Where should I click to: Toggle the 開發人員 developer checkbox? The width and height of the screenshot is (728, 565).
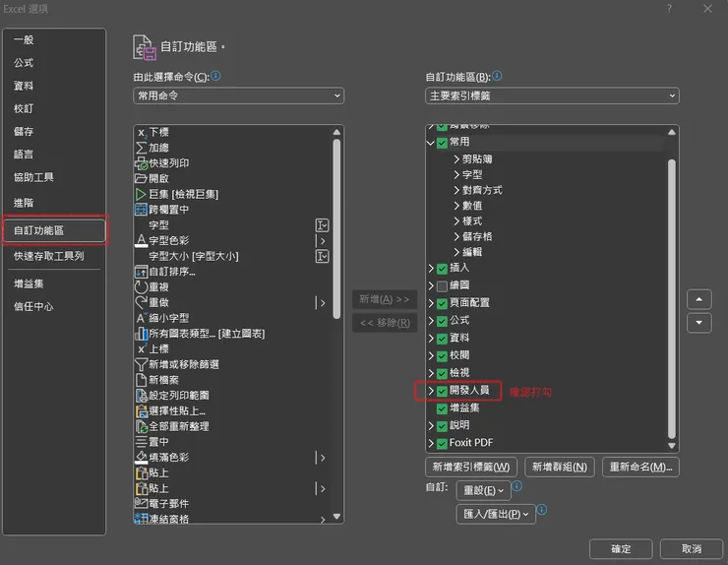[x=442, y=391]
